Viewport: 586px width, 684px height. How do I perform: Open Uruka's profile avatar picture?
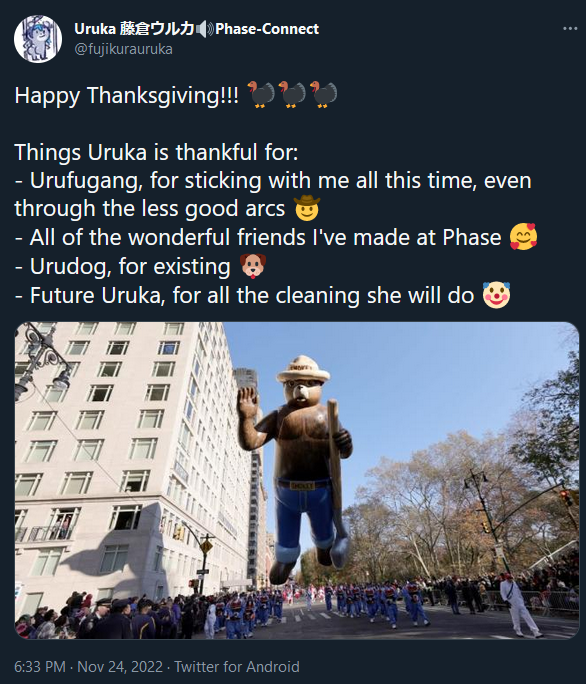click(38, 39)
